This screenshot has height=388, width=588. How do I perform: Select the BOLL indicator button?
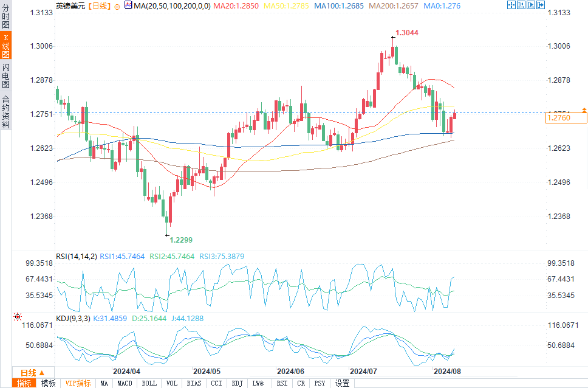point(149,383)
